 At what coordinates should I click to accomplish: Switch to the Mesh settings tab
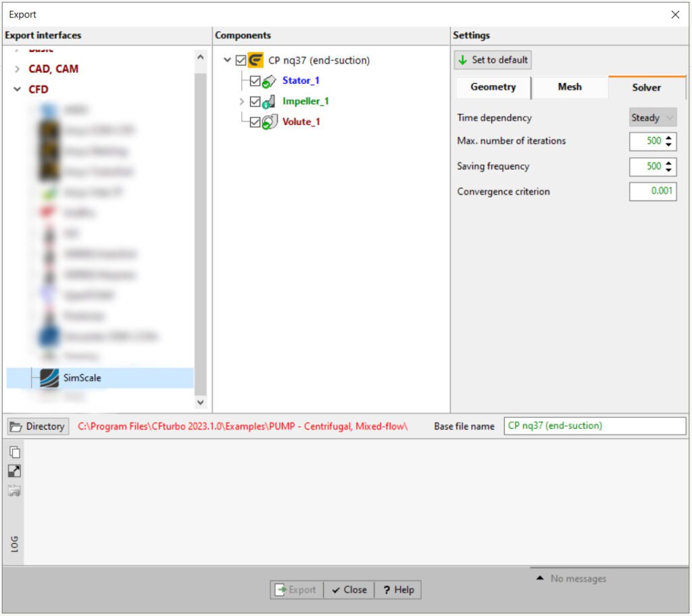pos(570,87)
